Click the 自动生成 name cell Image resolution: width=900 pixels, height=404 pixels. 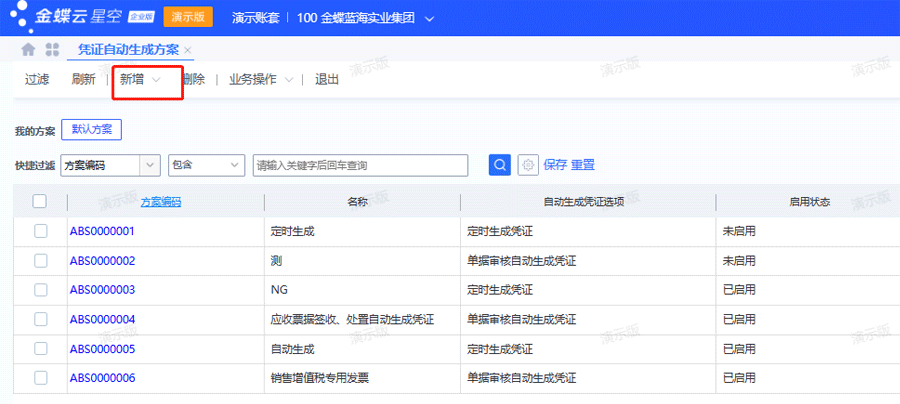point(293,349)
